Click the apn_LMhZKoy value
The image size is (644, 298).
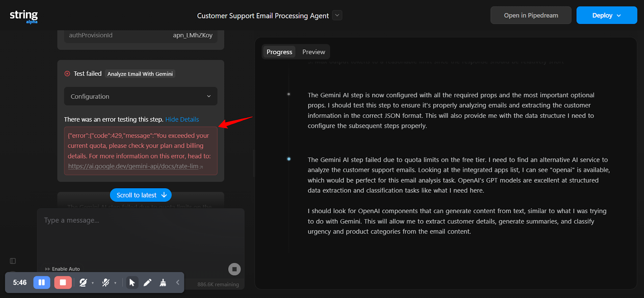coord(193,35)
